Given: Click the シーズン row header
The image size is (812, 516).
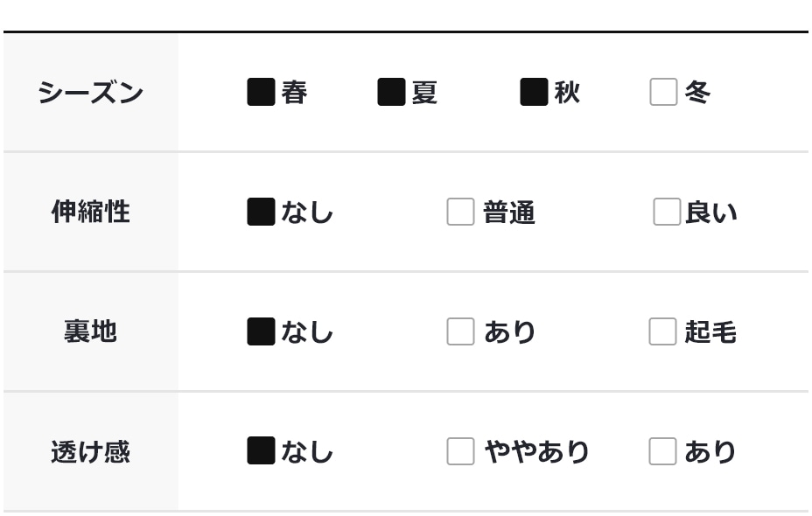Looking at the screenshot, I should coord(90,92).
